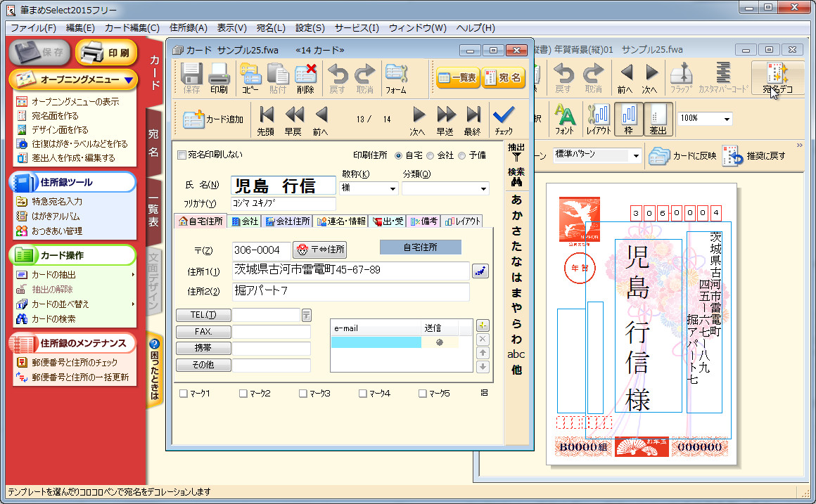Click the 早送 fast-forward icon

click(445, 121)
